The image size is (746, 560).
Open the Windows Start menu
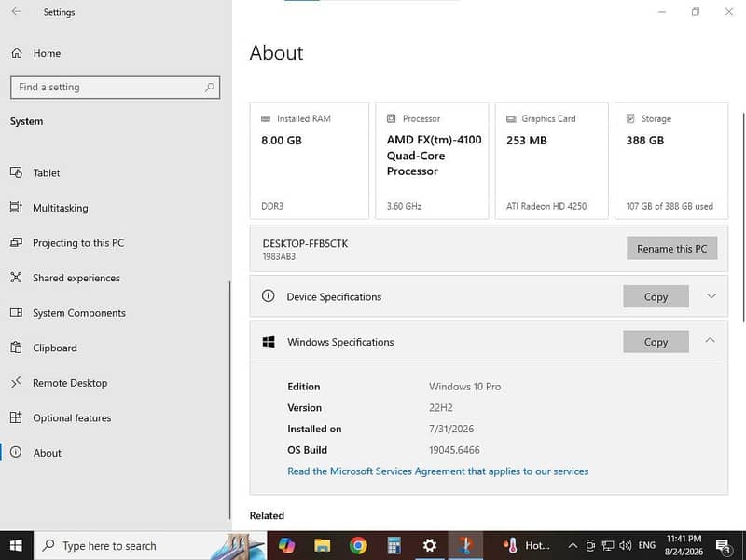16,545
